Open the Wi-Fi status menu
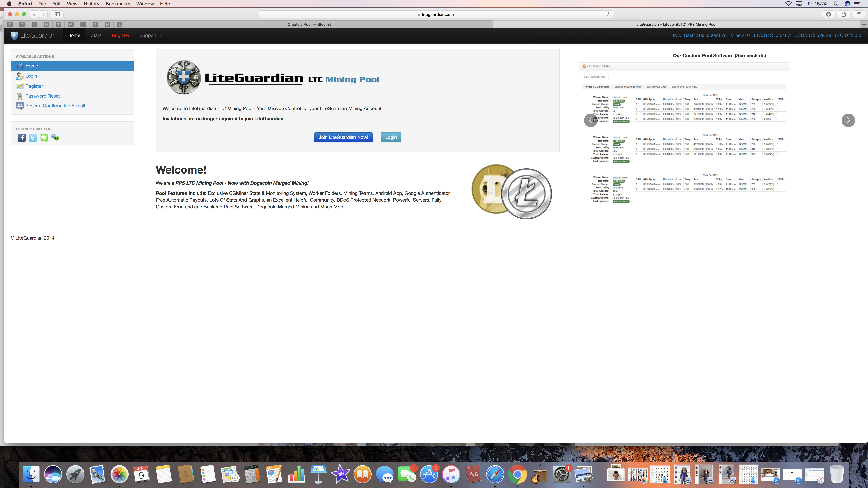The image size is (868, 488). pos(788,4)
